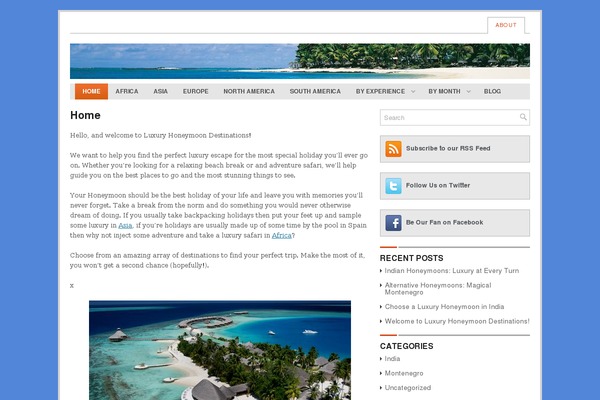The height and width of the screenshot is (400, 600).
Task: Open the Montenegro category
Action: [x=404, y=373]
